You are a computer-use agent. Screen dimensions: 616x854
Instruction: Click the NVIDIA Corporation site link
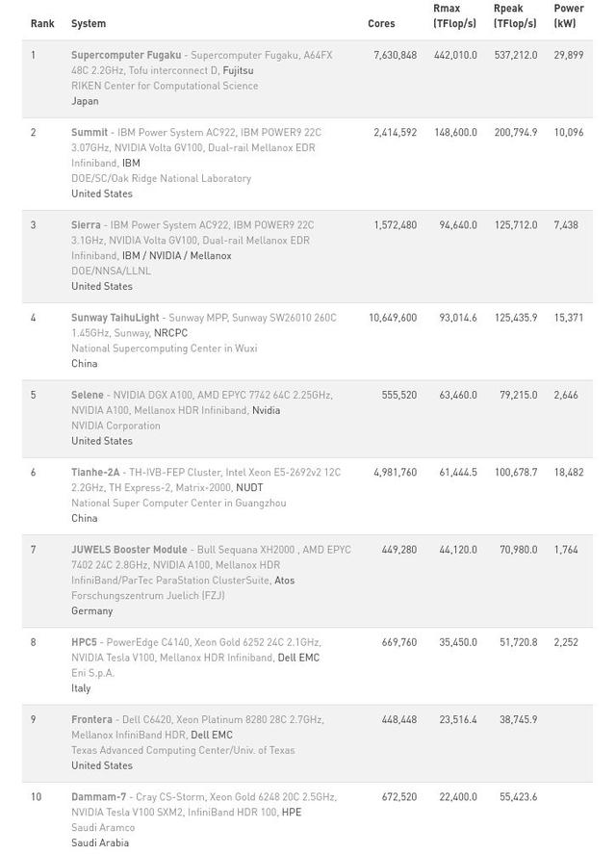(x=115, y=426)
